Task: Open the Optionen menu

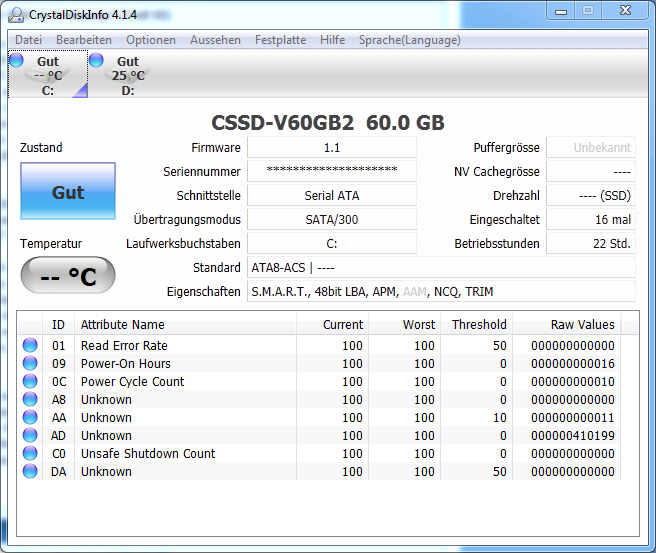Action: 151,40
